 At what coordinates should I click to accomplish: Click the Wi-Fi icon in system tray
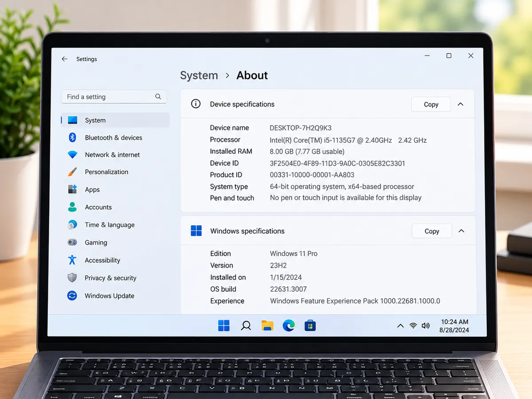[x=413, y=326]
